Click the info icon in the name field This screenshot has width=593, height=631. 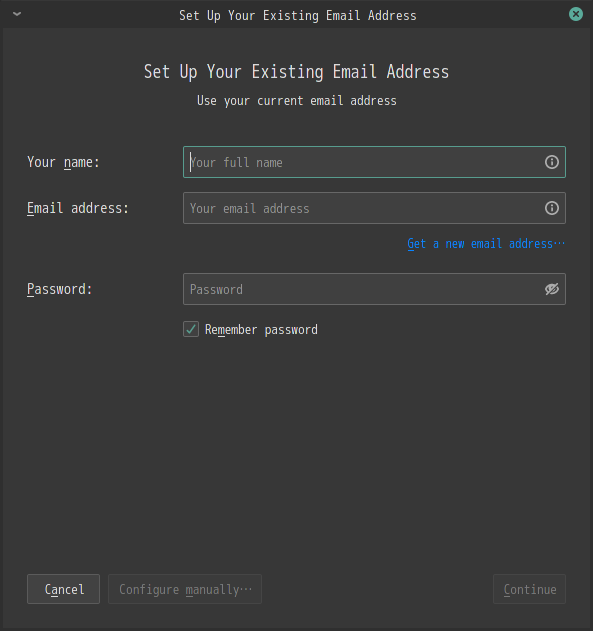coord(552,162)
